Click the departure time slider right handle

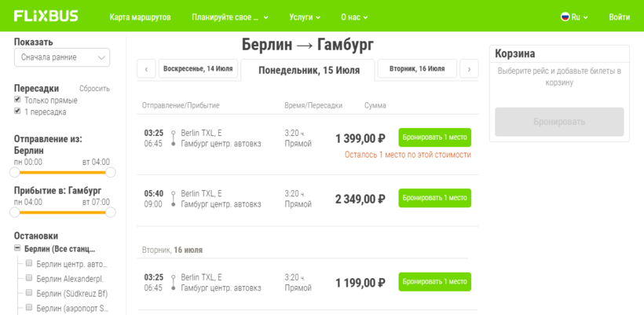(x=111, y=172)
